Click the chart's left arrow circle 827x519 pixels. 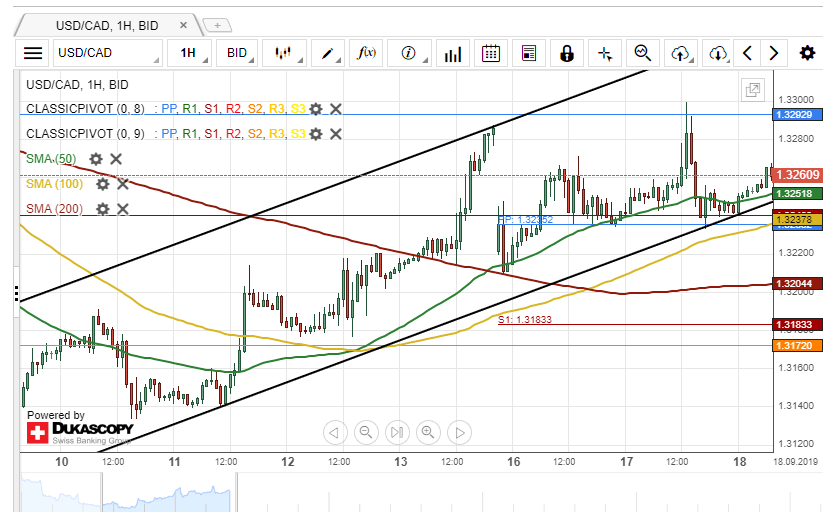coord(335,432)
